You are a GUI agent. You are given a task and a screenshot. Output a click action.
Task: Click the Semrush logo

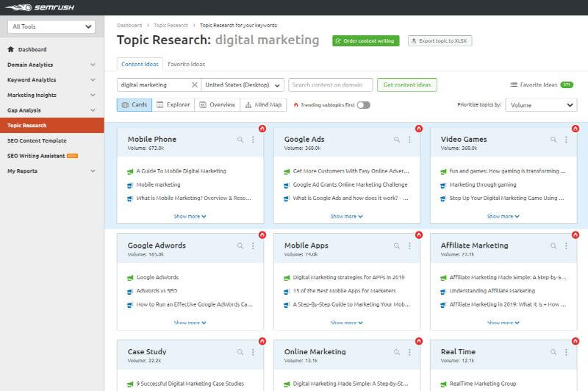tap(40, 7)
